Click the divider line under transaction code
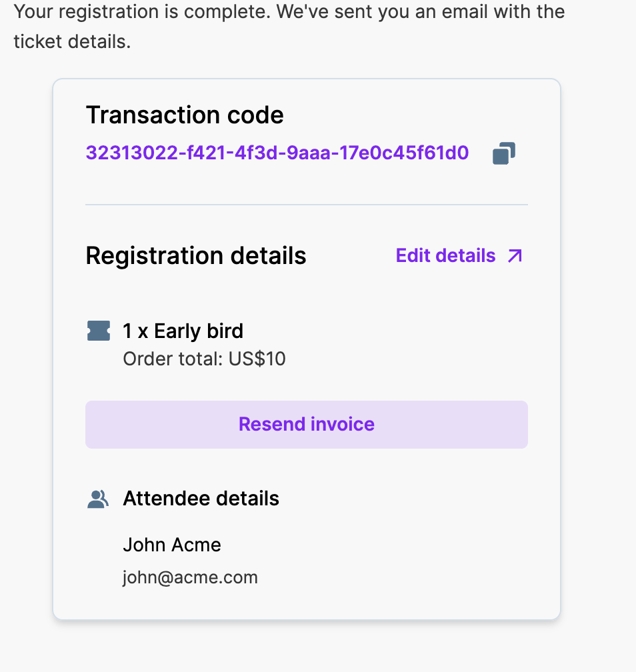This screenshot has height=672, width=636. (x=307, y=204)
